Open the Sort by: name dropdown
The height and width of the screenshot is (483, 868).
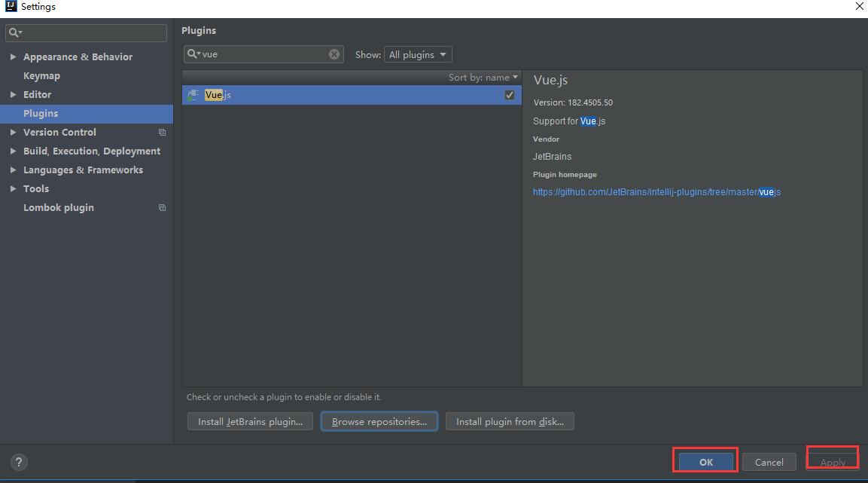483,78
